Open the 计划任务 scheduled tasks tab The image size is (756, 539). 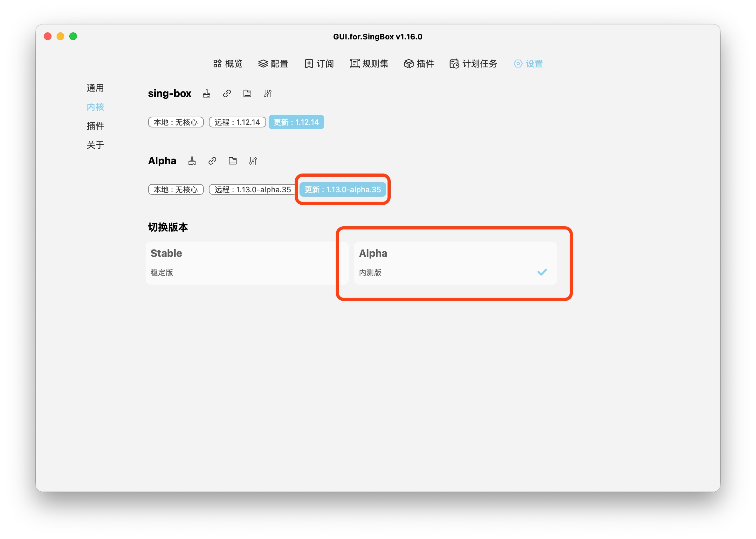473,64
